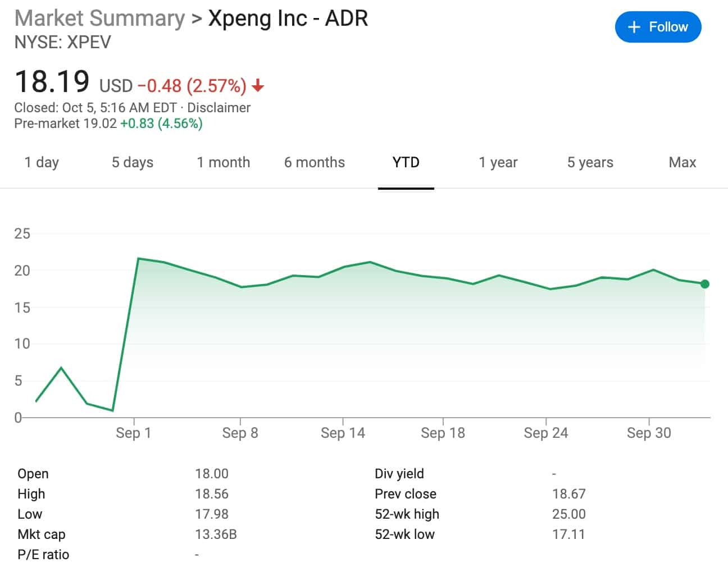Click the pre-market price 19.02
Viewport: 728px width, 567px height.
[x=98, y=124]
